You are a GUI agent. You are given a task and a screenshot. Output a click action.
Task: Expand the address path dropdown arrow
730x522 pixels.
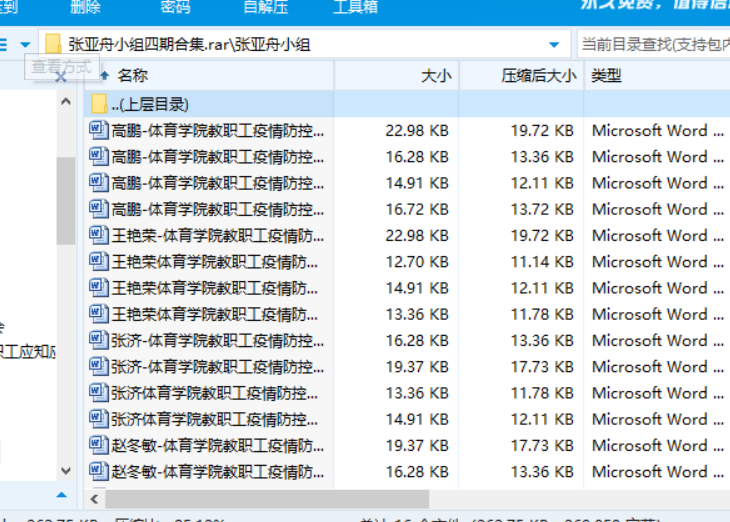554,45
